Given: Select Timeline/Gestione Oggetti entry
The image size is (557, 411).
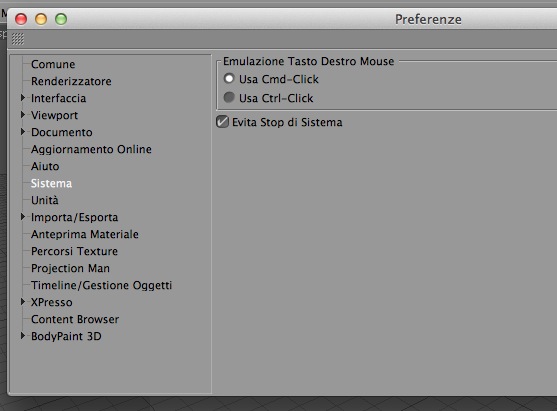Looking at the screenshot, I should tap(102, 285).
